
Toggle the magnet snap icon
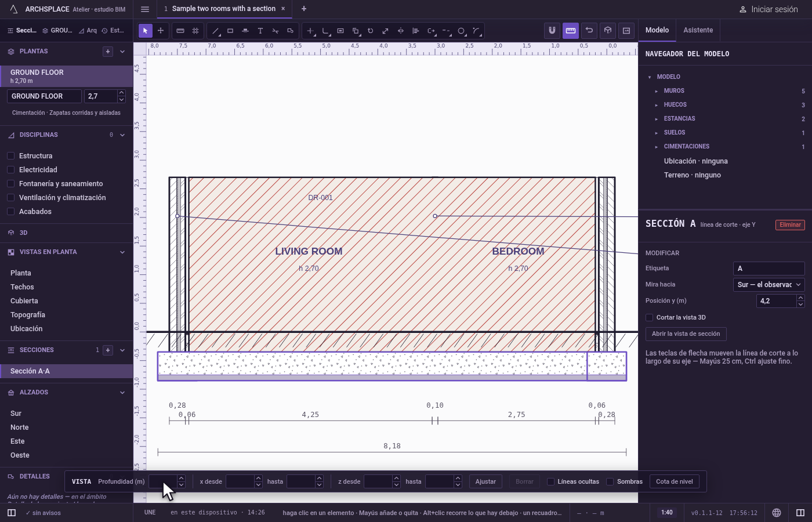click(552, 31)
